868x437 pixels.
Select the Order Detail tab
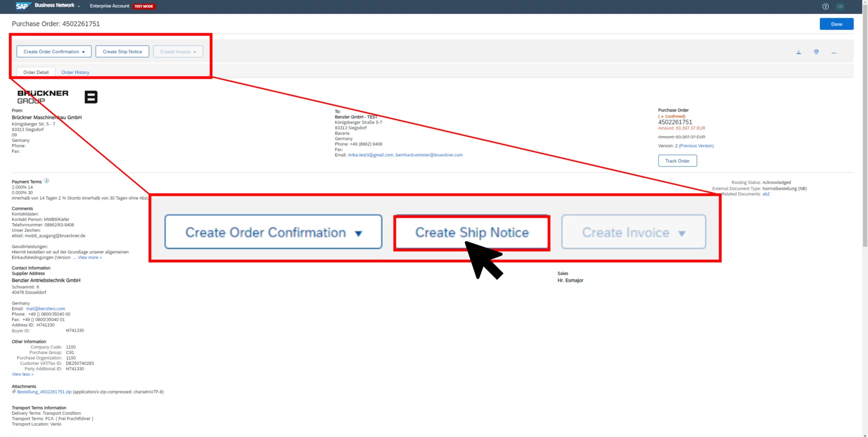pos(36,72)
